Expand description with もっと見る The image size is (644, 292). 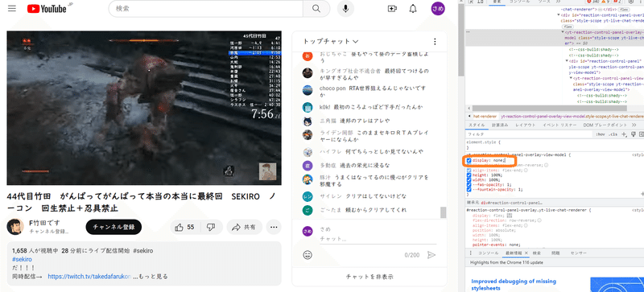[x=153, y=277]
